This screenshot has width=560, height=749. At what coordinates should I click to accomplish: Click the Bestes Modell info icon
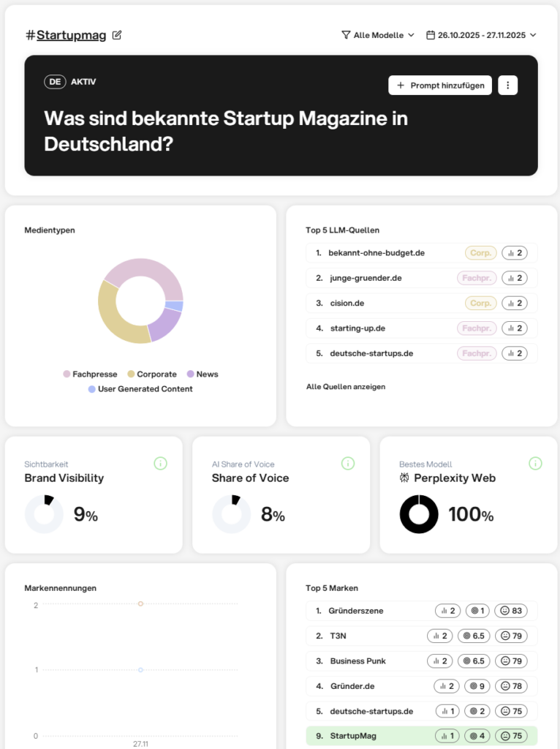pyautogui.click(x=535, y=463)
